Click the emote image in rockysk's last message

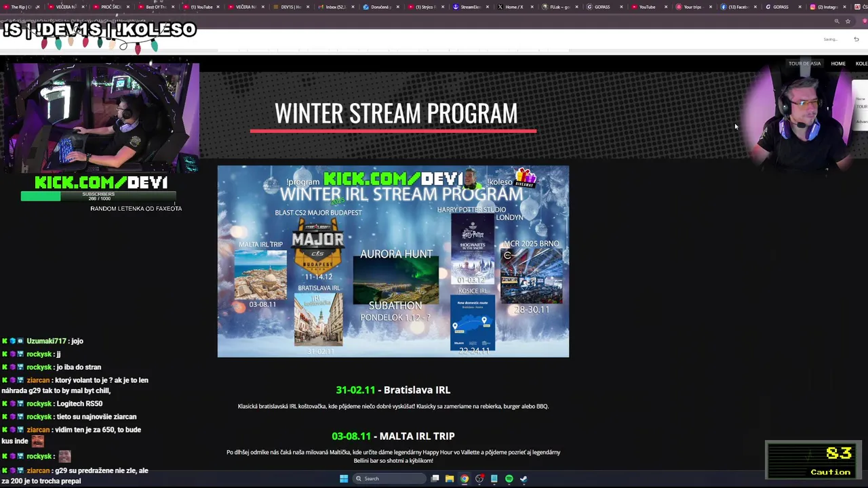pos(64,457)
